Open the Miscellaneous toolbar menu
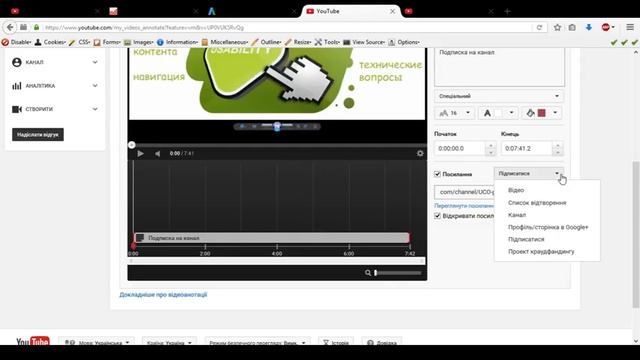This screenshot has width=640, height=360. 225,42
